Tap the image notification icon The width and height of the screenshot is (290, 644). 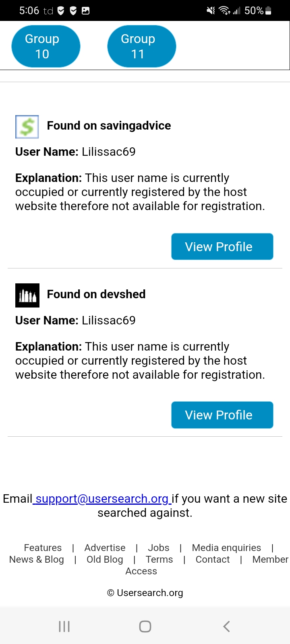[x=86, y=11]
